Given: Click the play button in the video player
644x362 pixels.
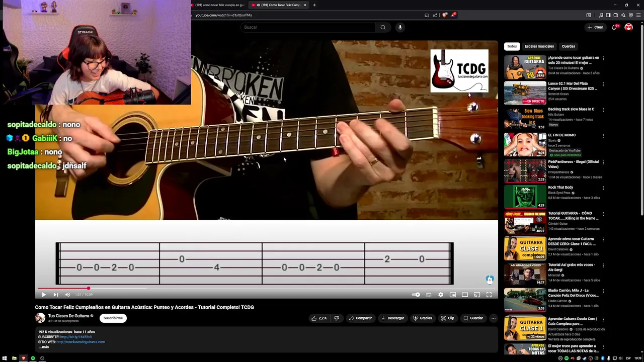Looking at the screenshot, I should coord(43,295).
